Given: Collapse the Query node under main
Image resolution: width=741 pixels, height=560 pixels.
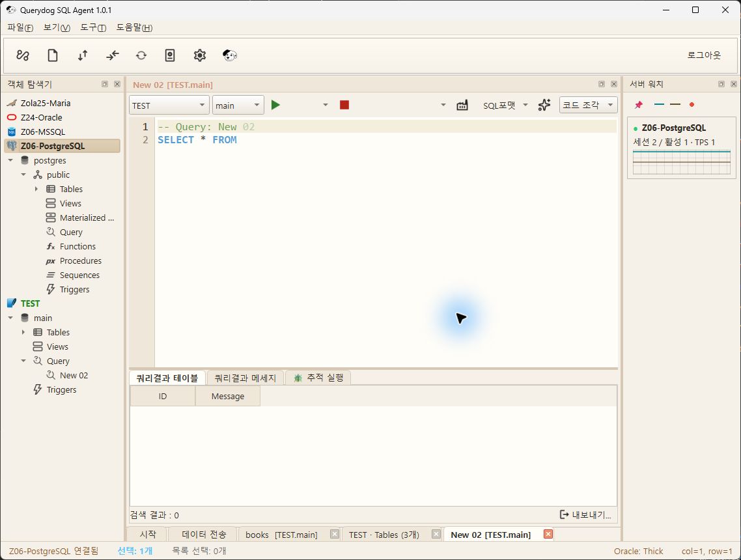Looking at the screenshot, I should click(23, 361).
